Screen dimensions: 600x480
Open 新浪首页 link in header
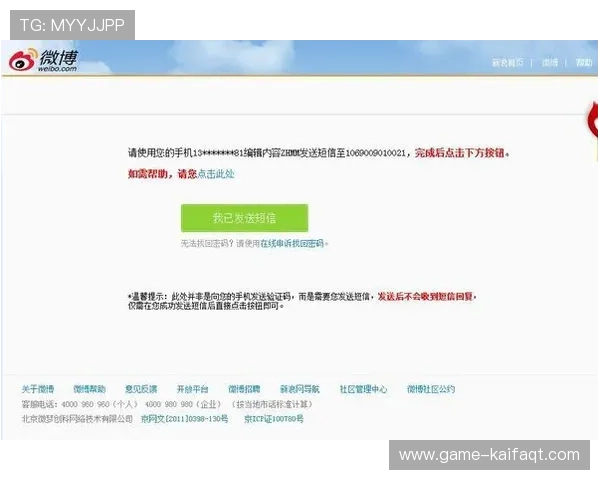point(507,62)
